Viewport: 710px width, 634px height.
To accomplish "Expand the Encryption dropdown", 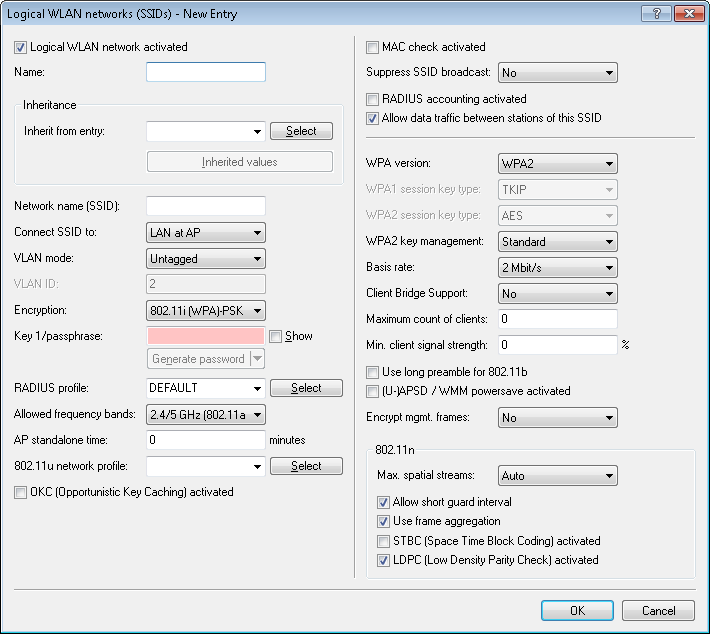I will [205, 311].
